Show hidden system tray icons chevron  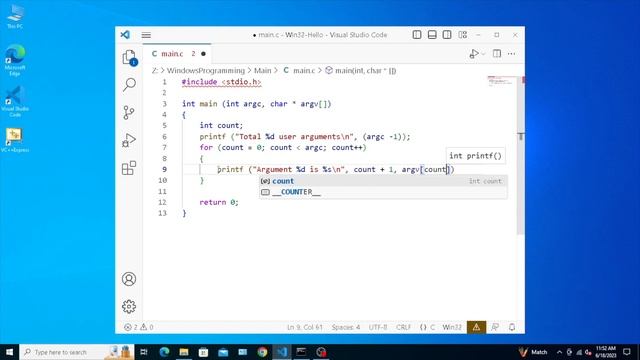click(559, 352)
